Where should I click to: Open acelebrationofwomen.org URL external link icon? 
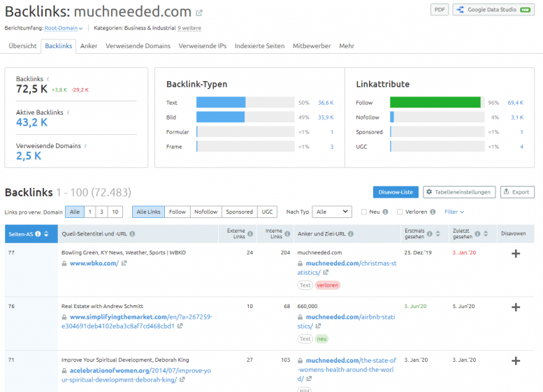(182, 379)
